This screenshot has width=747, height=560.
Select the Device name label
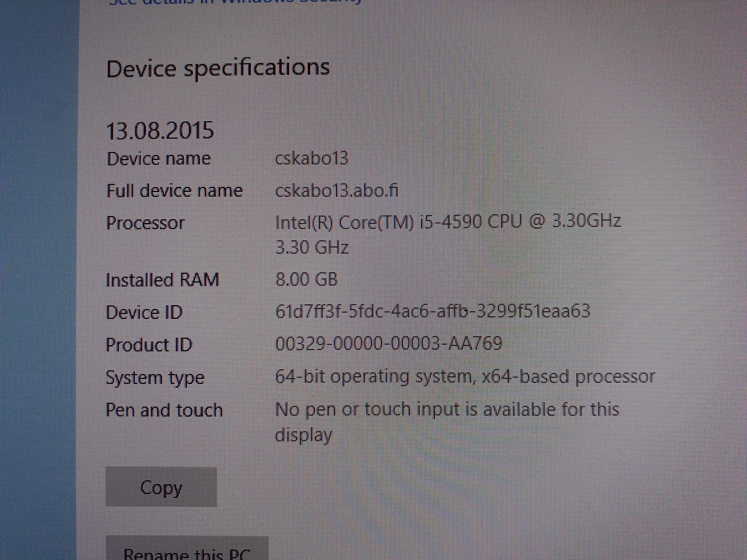pyautogui.click(x=158, y=159)
